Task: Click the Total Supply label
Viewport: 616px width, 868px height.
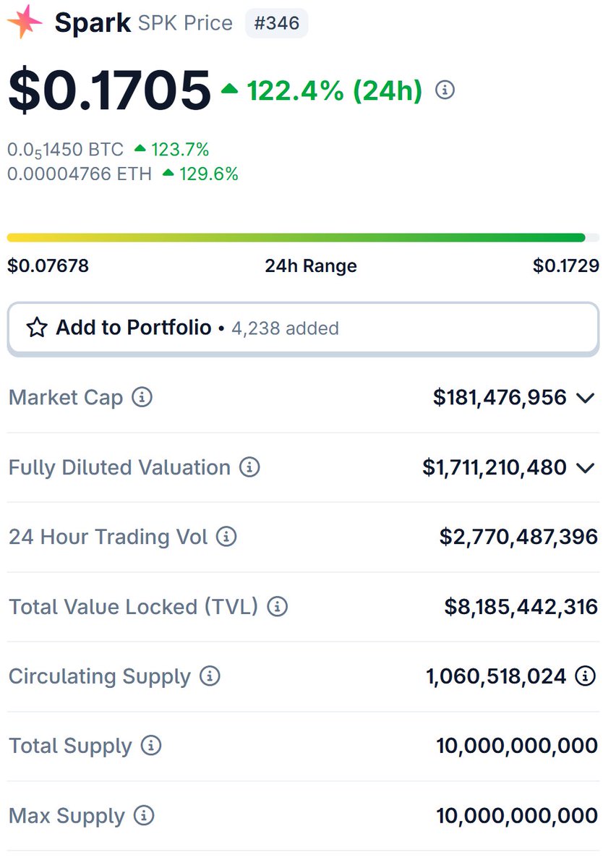Action: click(70, 746)
